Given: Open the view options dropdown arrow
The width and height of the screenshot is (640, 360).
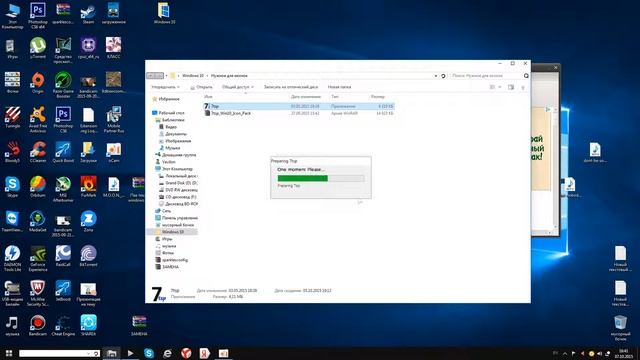Looking at the screenshot, I should click(x=500, y=87).
